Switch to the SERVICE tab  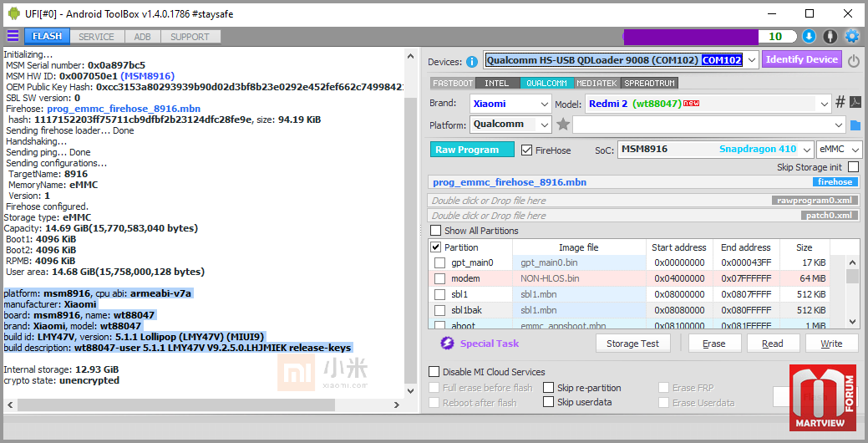96,37
